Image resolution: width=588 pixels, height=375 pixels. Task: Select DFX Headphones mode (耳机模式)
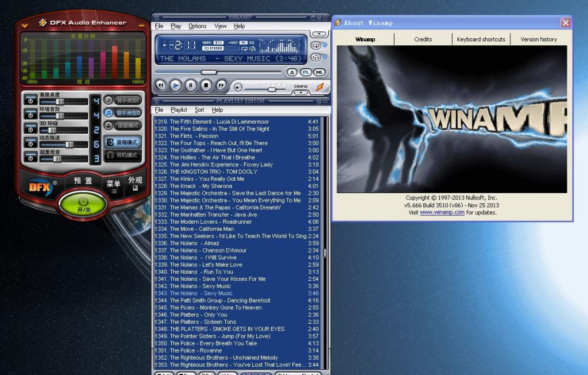[x=123, y=155]
